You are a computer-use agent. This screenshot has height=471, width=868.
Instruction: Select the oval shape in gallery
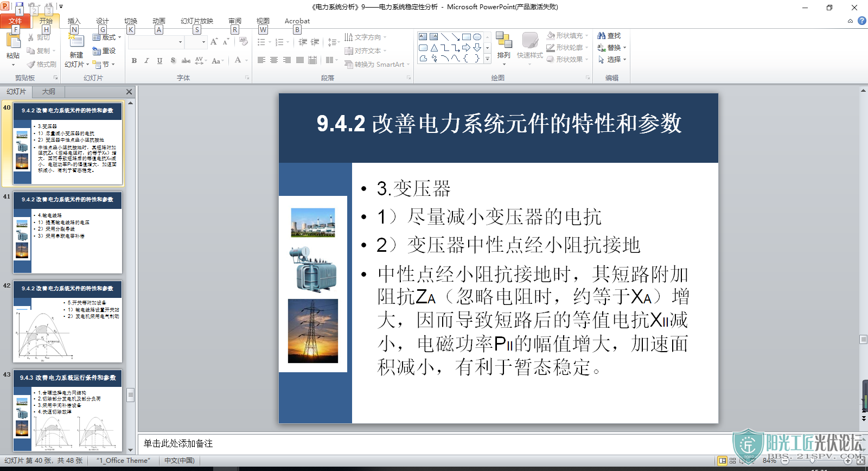(477, 37)
